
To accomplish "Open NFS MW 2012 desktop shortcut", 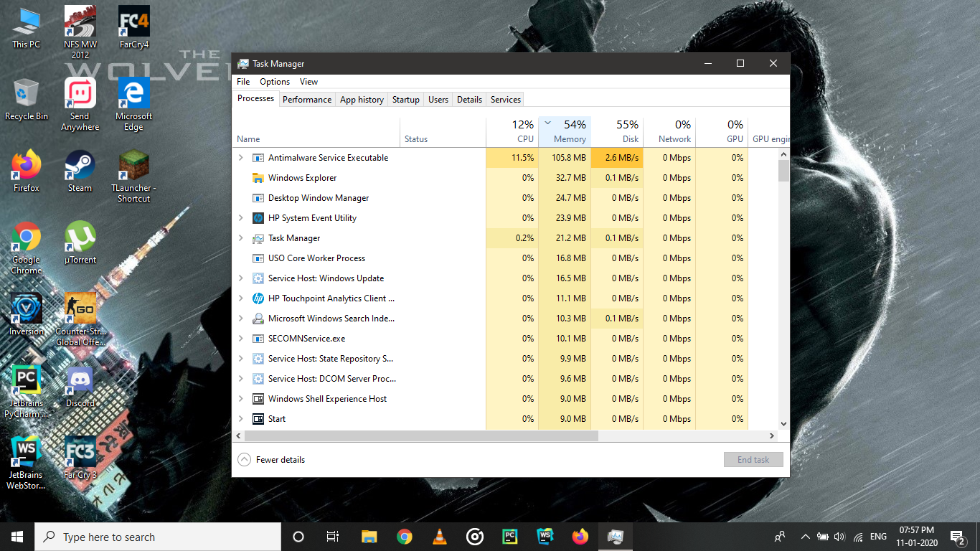I will click(80, 33).
